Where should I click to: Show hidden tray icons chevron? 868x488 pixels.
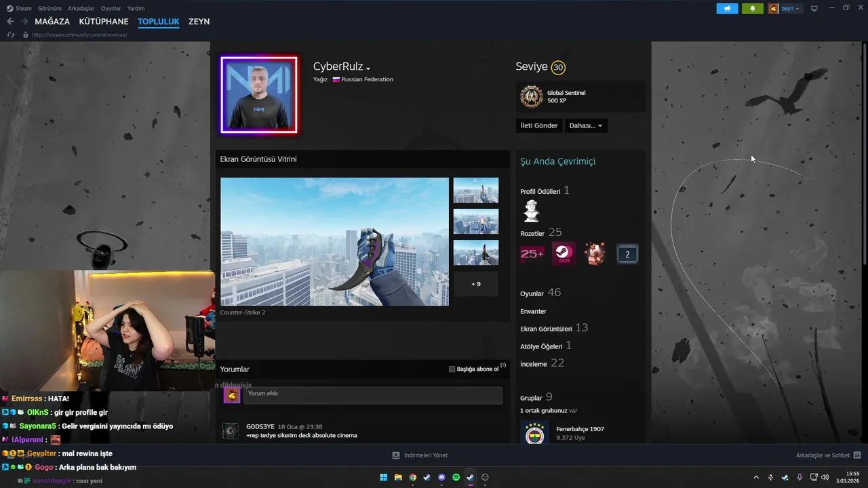(x=756, y=477)
